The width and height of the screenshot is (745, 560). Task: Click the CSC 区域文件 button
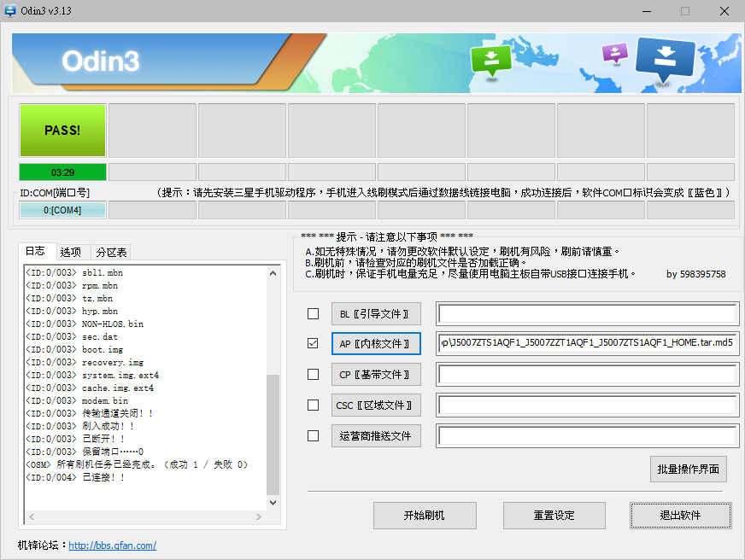point(376,405)
